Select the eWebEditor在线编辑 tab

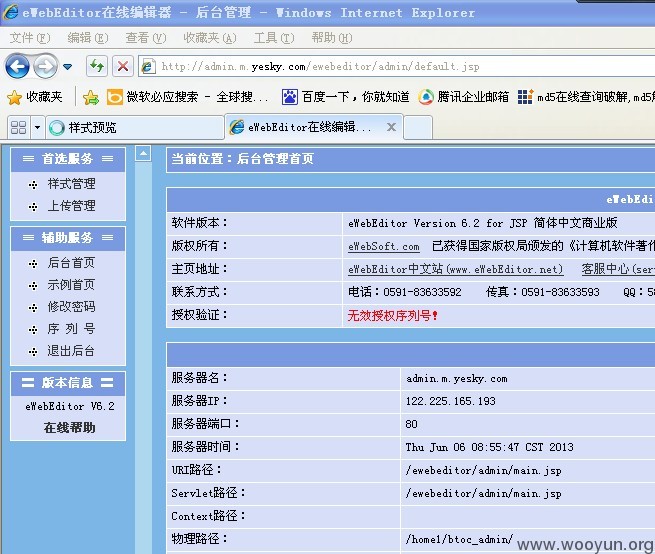pos(309,127)
